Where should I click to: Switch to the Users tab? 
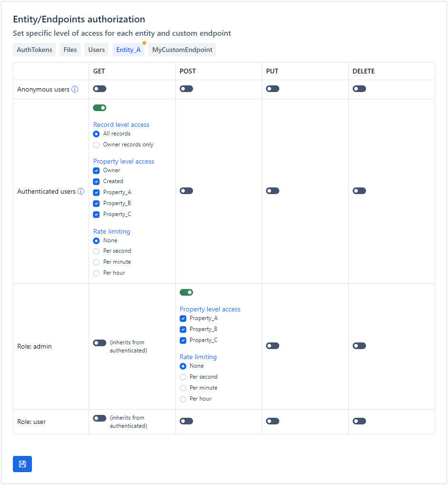point(96,50)
